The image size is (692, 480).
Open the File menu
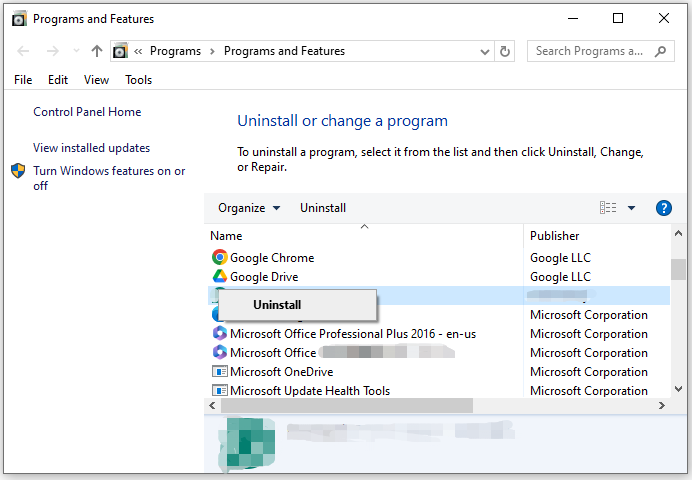(23, 80)
